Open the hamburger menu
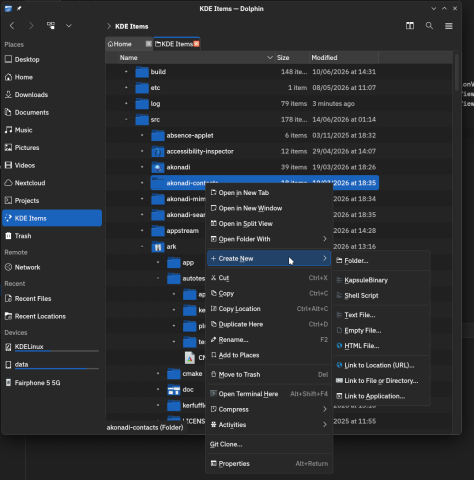The image size is (474, 480). coord(449,26)
